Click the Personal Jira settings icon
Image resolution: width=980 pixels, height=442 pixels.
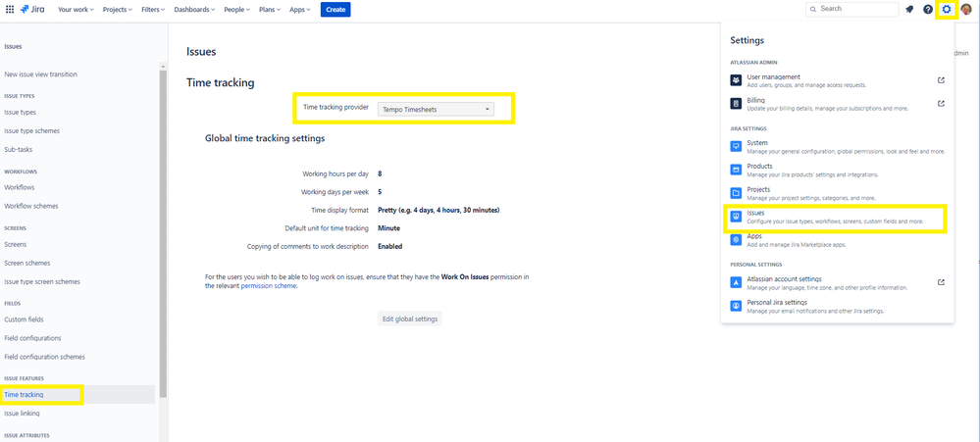[x=737, y=306]
